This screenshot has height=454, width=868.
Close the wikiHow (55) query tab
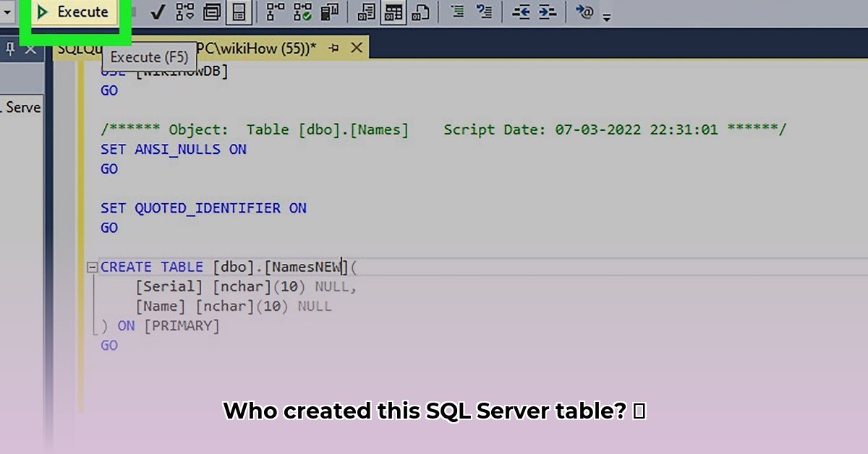[x=356, y=48]
